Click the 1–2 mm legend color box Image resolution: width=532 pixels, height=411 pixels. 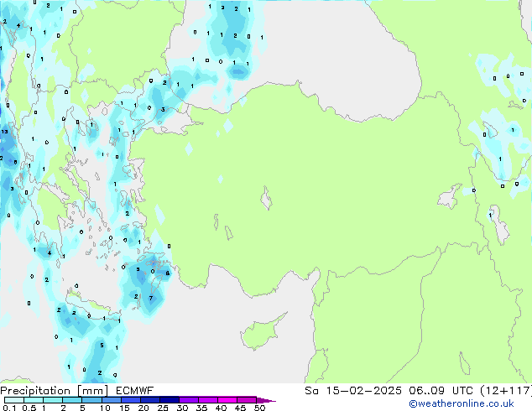click(x=53, y=400)
